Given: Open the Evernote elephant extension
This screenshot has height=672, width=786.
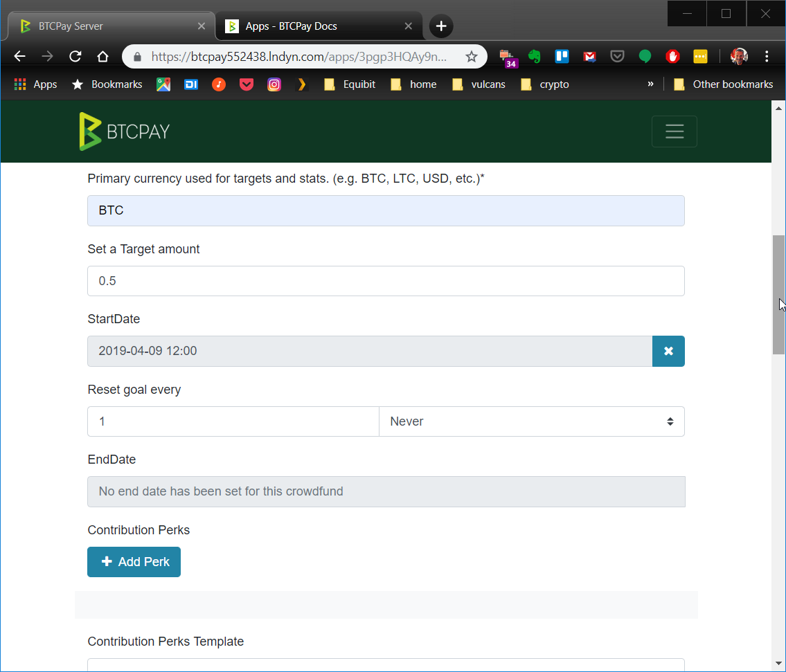Looking at the screenshot, I should [535, 56].
